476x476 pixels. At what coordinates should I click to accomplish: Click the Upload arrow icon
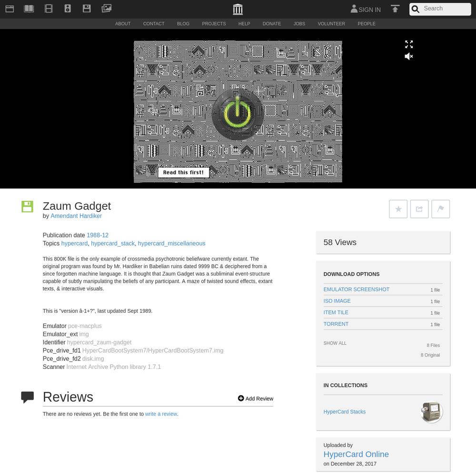tap(395, 9)
